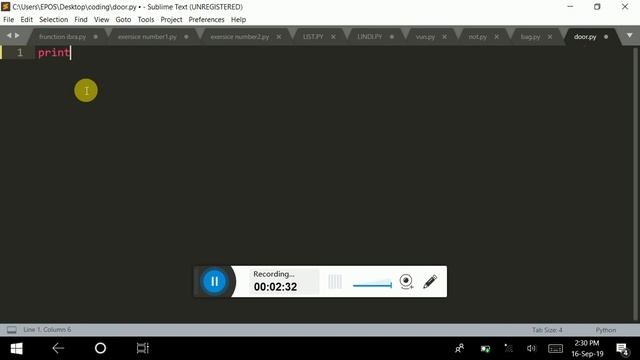Open the Action Center notifications icon
Viewport: 640px width, 360px height.
click(622, 349)
